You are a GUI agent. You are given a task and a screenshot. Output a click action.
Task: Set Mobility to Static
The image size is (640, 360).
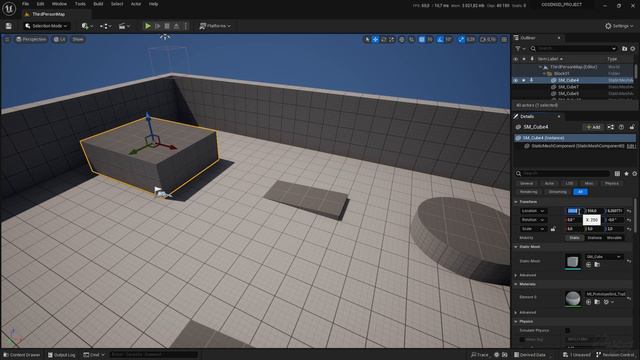click(x=574, y=238)
